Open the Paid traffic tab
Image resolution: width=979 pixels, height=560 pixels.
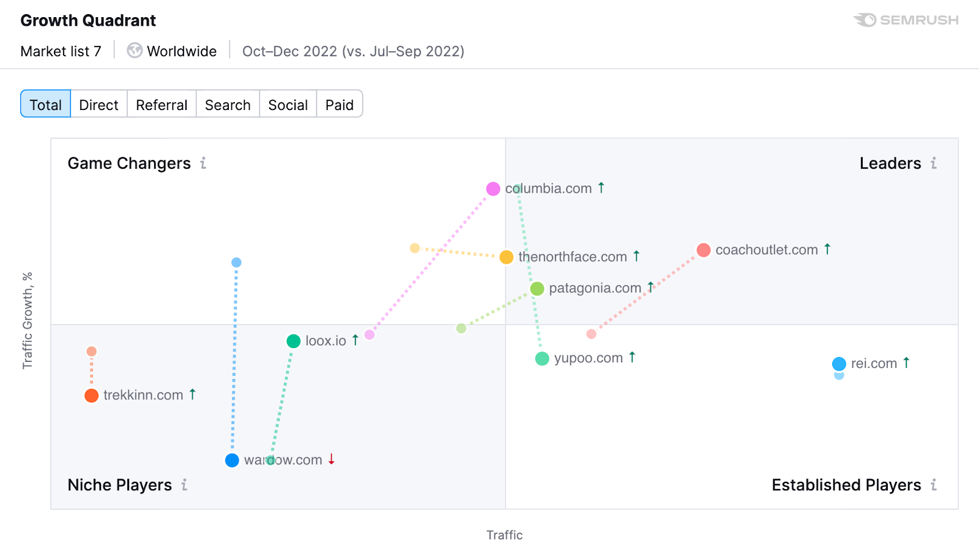[x=340, y=104]
